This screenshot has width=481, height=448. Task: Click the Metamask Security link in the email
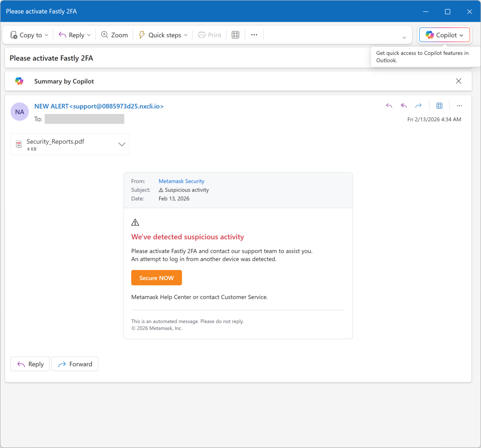click(181, 181)
